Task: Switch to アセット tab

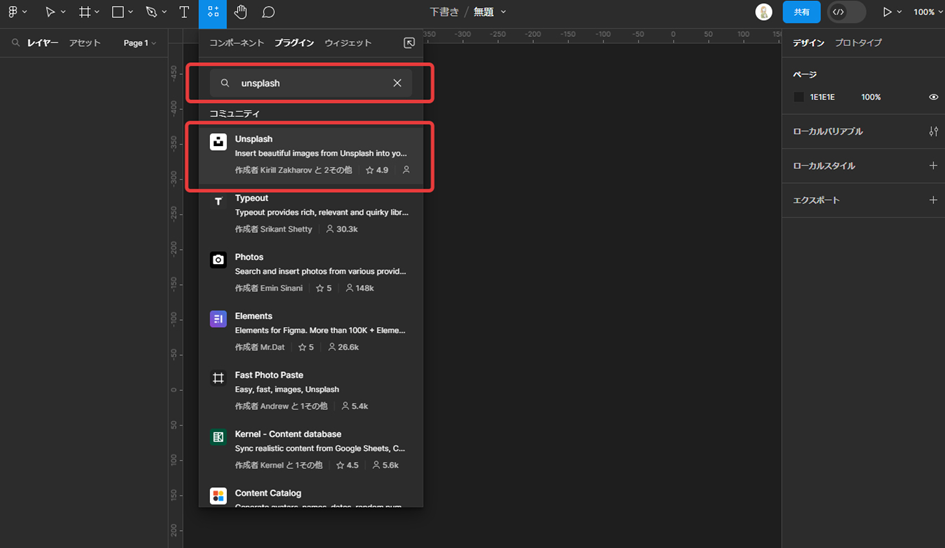Action: [x=84, y=43]
